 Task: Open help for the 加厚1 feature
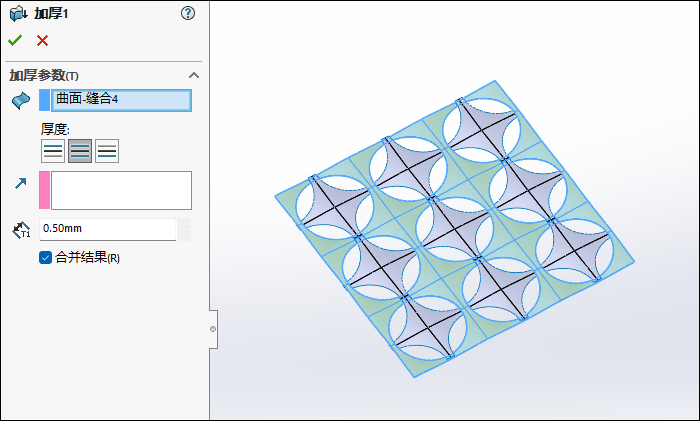(x=188, y=13)
